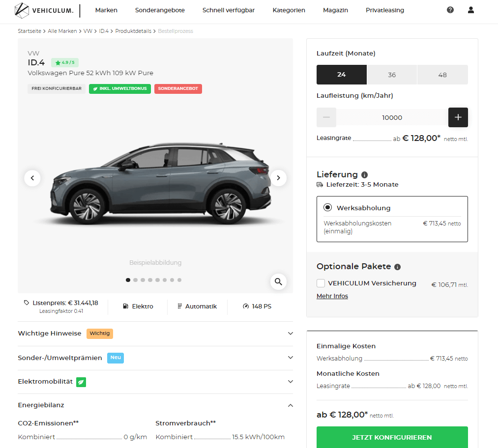This screenshot has height=448, width=498.
Task: Expand the Wichtige Hinweise section
Action: pos(155,334)
